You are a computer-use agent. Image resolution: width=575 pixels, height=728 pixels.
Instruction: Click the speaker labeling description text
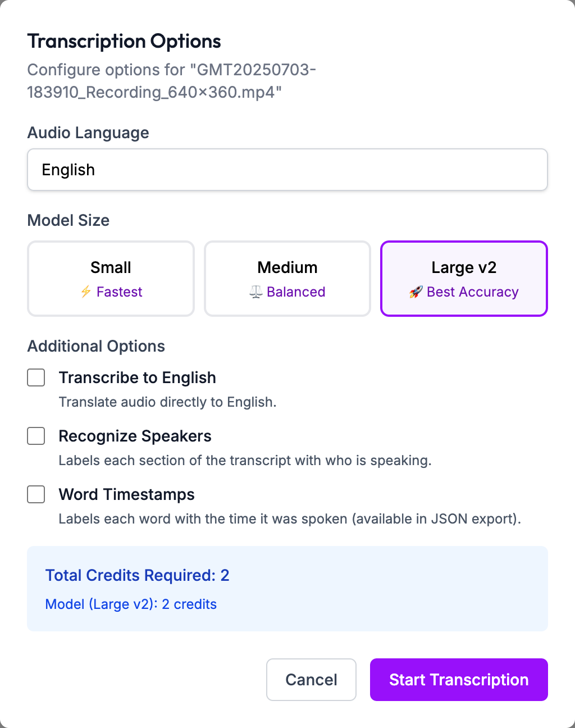tap(245, 461)
